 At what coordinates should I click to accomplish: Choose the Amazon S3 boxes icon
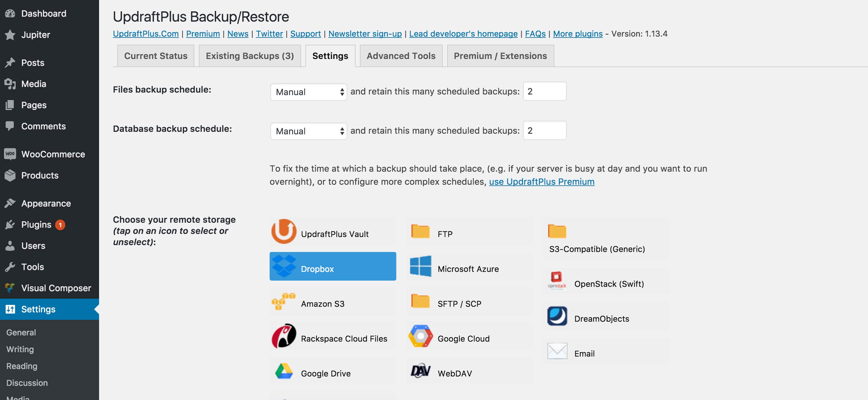tap(284, 301)
